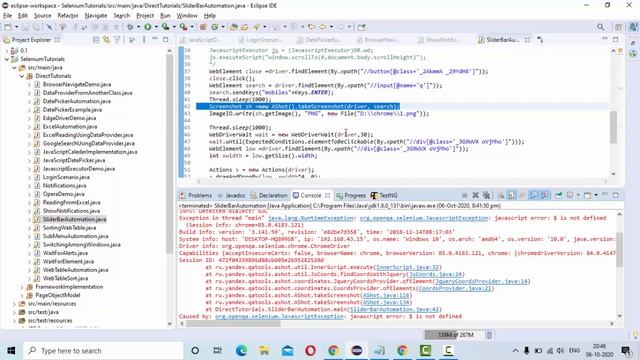Click the Open Perspective icon
Viewport: 640px width, 360px height.
pos(618,27)
